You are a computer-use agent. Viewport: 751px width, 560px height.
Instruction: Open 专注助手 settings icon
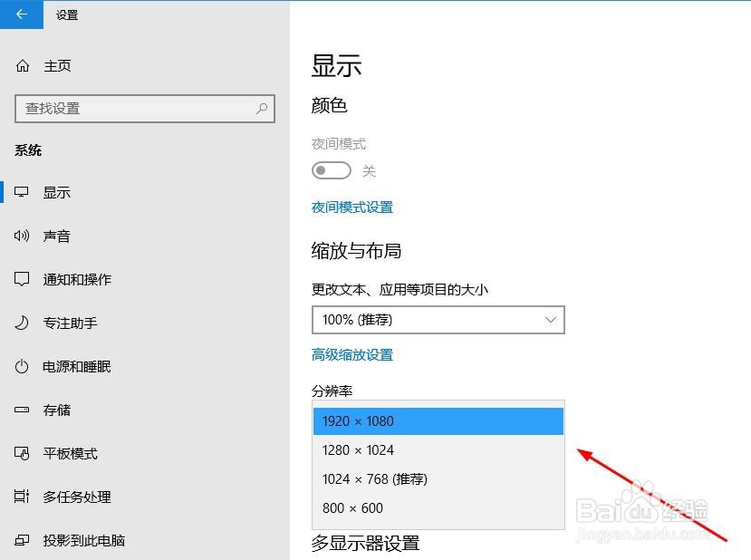pos(22,323)
